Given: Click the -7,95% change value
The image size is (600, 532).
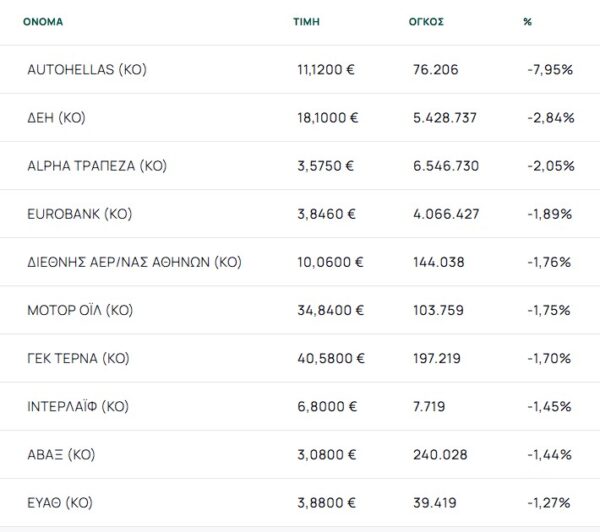Looking at the screenshot, I should 550,70.
